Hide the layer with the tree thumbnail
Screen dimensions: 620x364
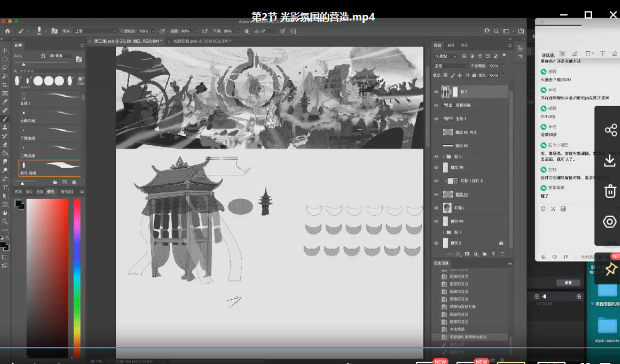tap(436, 208)
